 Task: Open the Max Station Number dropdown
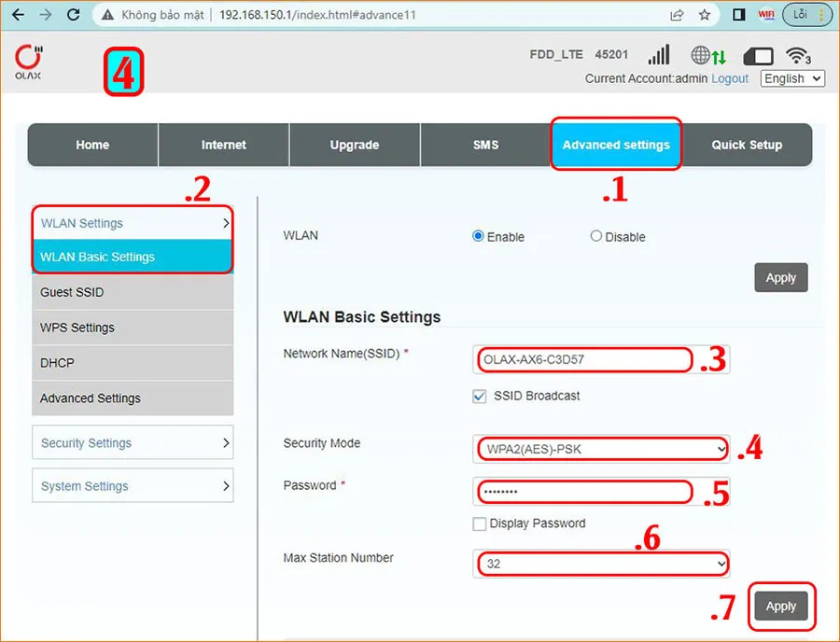(601, 565)
